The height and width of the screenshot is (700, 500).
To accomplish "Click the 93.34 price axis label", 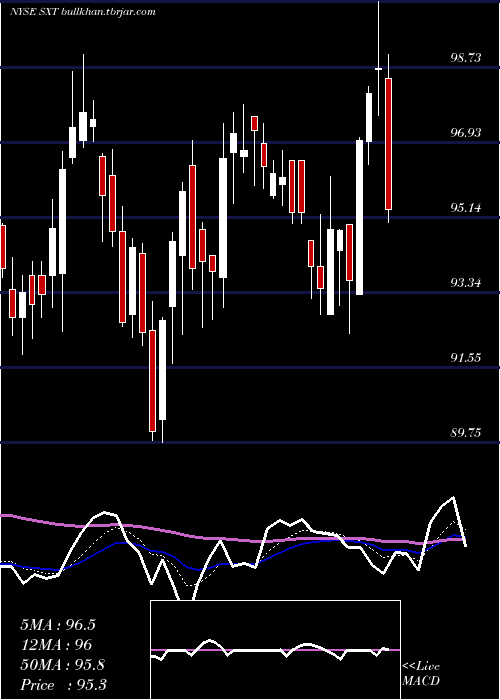I will [466, 283].
